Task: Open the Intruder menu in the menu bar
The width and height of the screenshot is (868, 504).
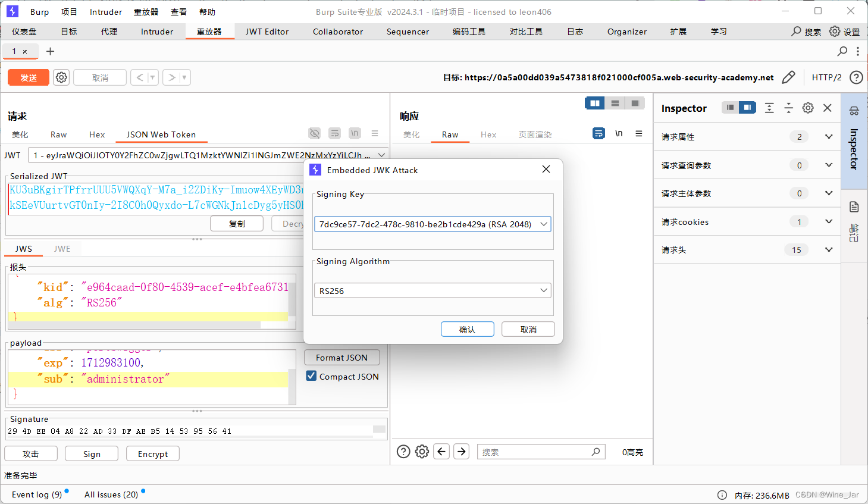Action: tap(106, 12)
